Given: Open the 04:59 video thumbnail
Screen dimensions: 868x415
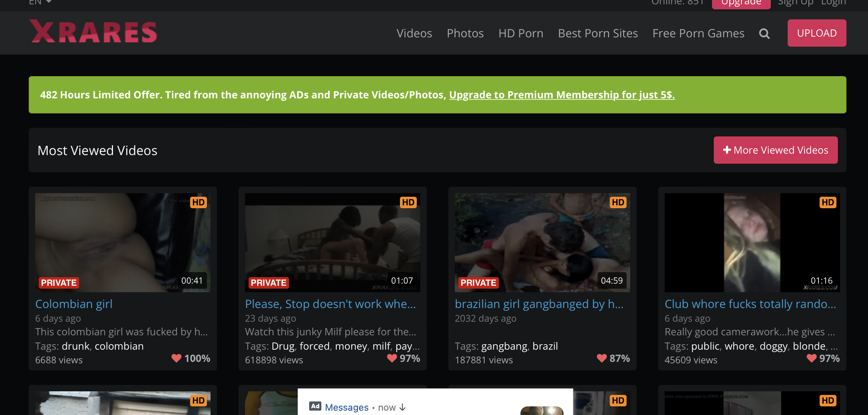Looking at the screenshot, I should click(542, 243).
